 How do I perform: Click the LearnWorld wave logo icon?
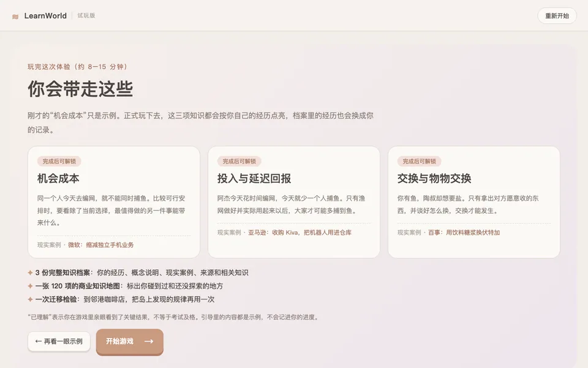15,17
